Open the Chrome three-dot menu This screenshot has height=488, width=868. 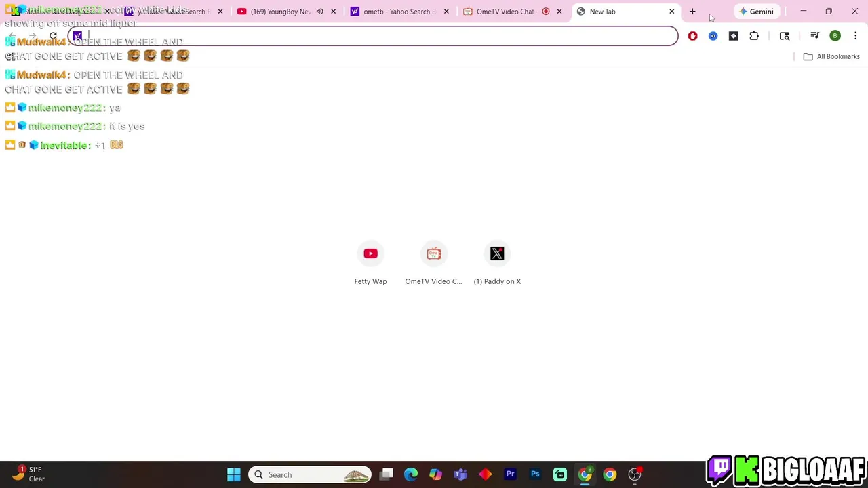pyautogui.click(x=855, y=36)
